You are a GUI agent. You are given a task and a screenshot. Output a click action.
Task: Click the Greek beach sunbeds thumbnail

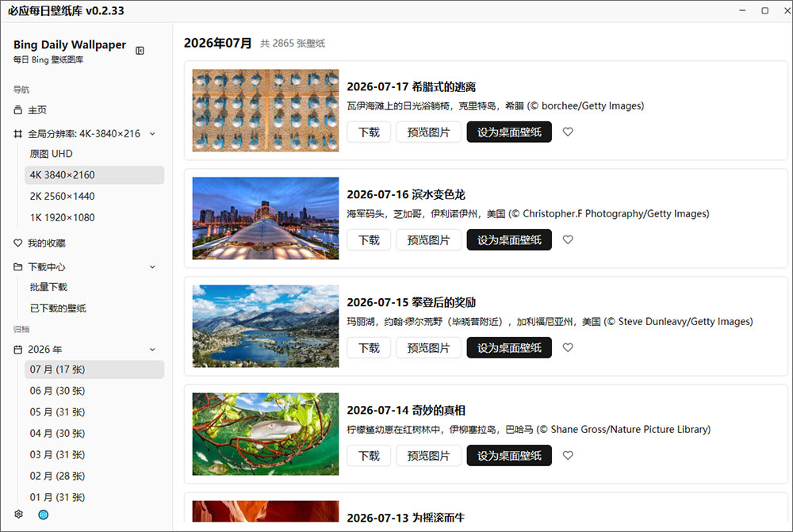[266, 110]
